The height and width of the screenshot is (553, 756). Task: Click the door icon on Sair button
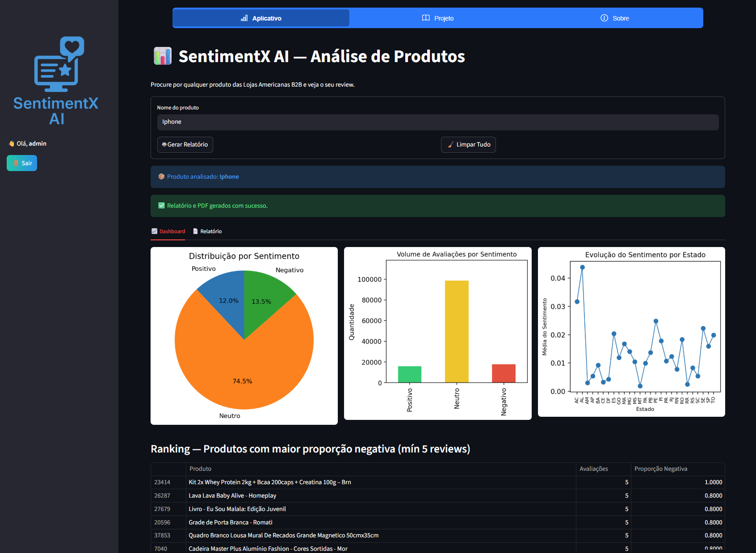[16, 163]
